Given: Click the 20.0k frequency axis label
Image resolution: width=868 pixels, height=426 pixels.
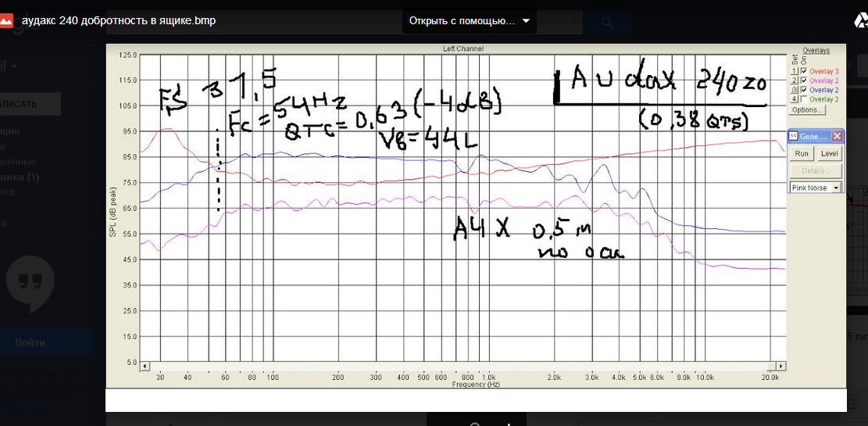Looking at the screenshot, I should pos(770,378).
